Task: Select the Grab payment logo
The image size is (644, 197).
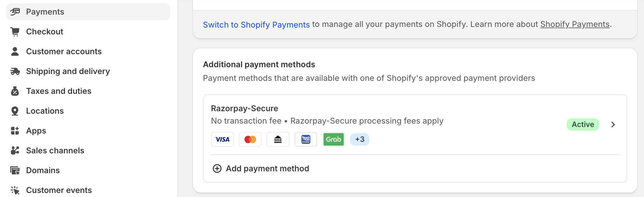Action: point(333,139)
